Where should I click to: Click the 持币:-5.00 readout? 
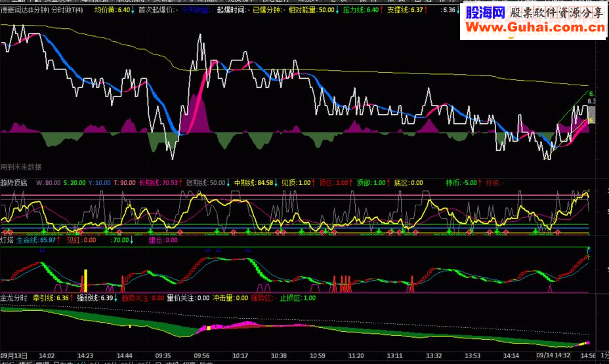point(461,183)
